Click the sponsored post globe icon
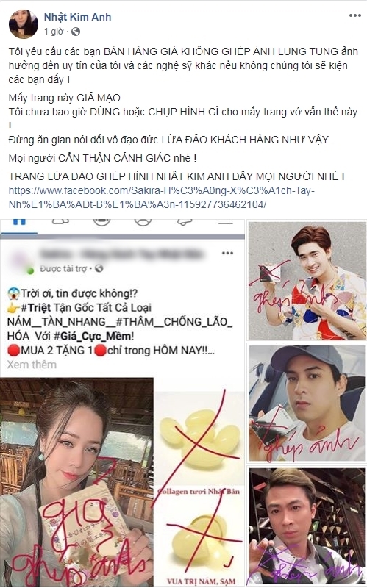 pos(99,269)
